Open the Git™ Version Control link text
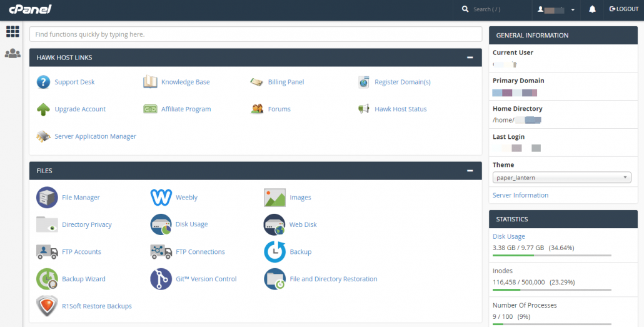 (206, 279)
